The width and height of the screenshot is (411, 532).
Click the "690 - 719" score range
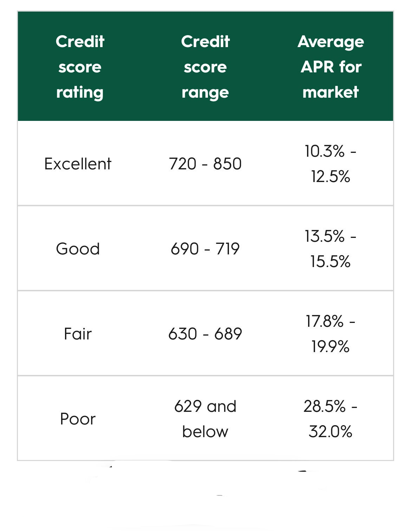[x=205, y=249]
